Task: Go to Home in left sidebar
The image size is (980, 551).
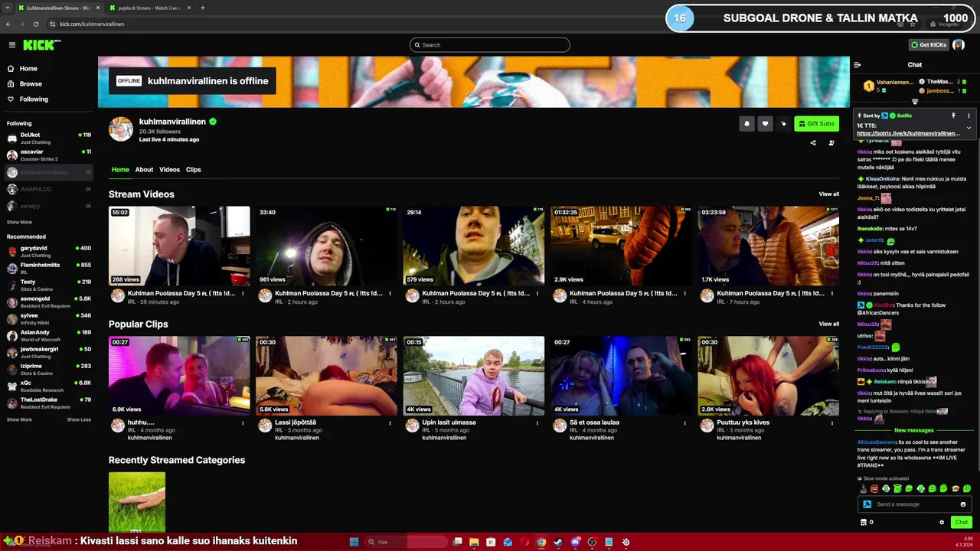Action: coord(28,69)
